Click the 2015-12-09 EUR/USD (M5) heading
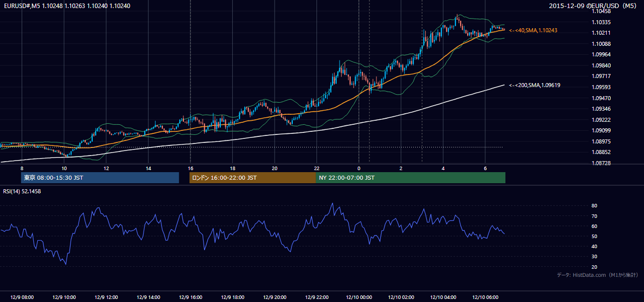 (x=594, y=6)
